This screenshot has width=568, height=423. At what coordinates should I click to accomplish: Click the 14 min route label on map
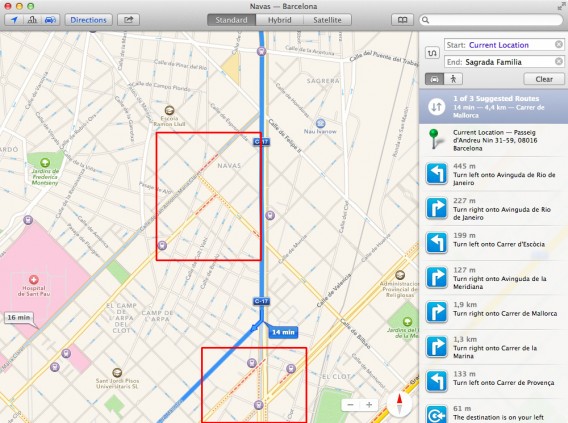(283, 332)
